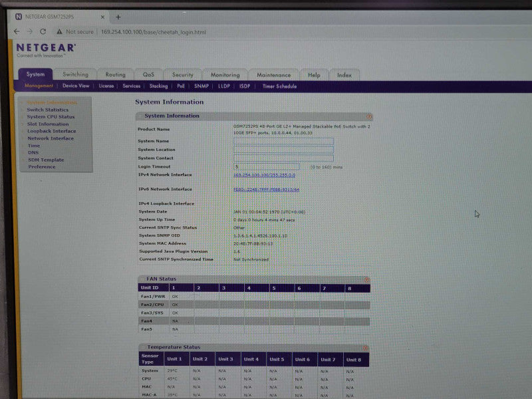Viewport: 532px width, 399px height.
Task: Open the Maintenance tab
Action: click(273, 75)
